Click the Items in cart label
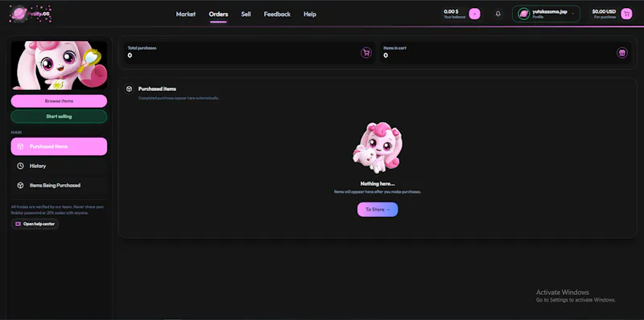Viewport: 644px width, 320px height. tap(394, 48)
